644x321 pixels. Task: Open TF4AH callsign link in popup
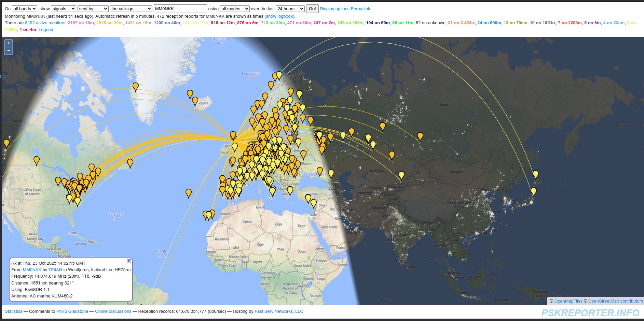tap(55, 269)
